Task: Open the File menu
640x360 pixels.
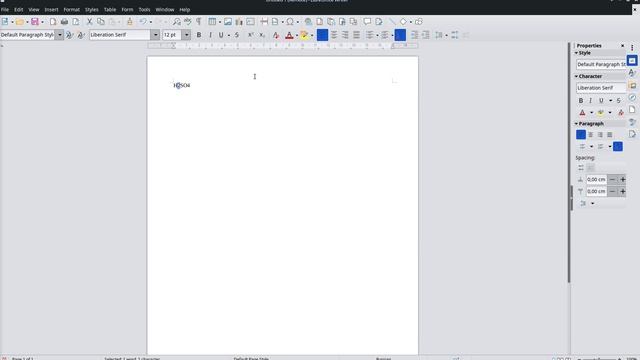Action: click(x=5, y=9)
